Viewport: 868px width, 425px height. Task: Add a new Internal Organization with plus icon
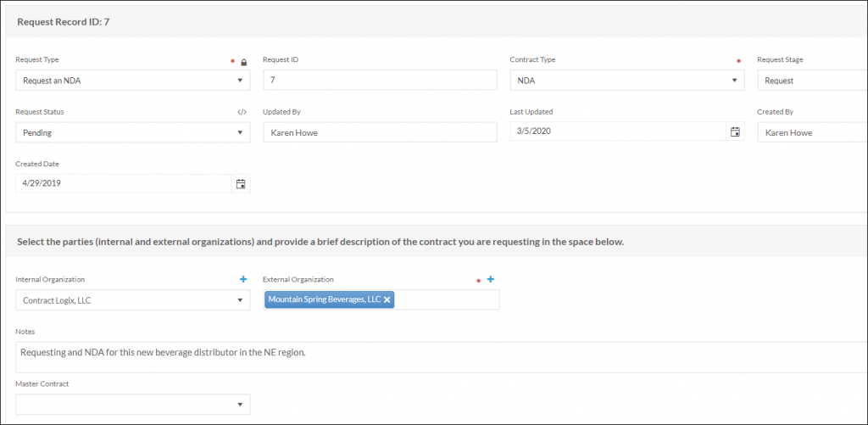(x=243, y=279)
